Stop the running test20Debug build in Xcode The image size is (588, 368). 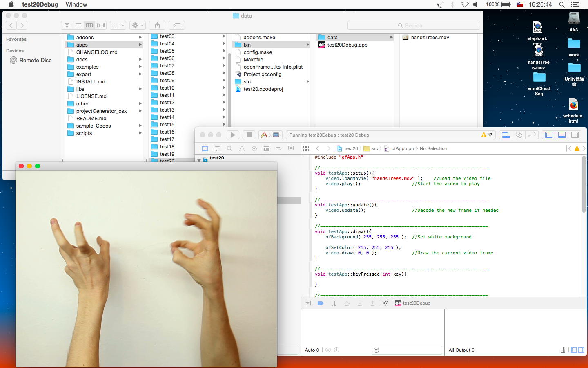click(249, 135)
